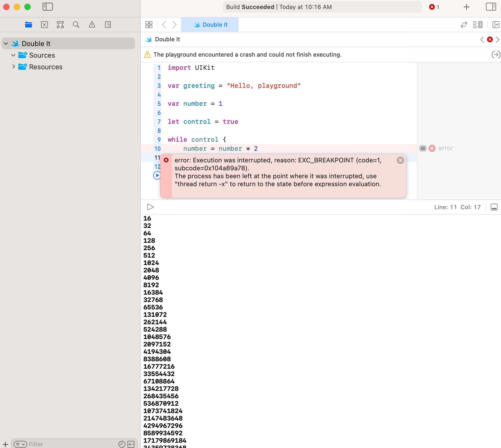Open the Report navigator list icon
This screenshot has width=501, height=448.
click(108, 25)
